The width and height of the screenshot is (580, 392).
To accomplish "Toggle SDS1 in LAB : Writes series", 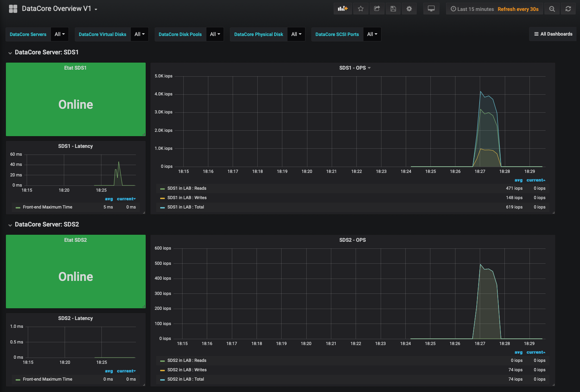I will tap(186, 198).
